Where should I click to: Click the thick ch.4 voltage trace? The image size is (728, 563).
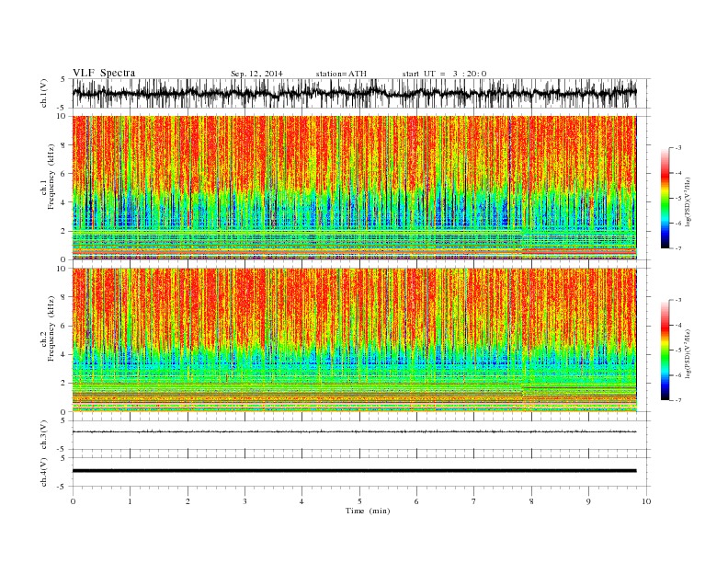click(x=354, y=471)
